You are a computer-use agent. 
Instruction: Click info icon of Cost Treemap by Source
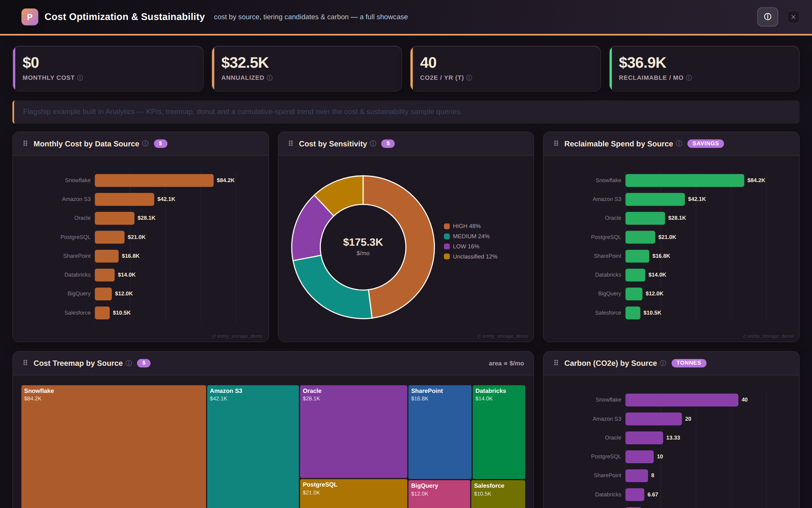click(129, 363)
